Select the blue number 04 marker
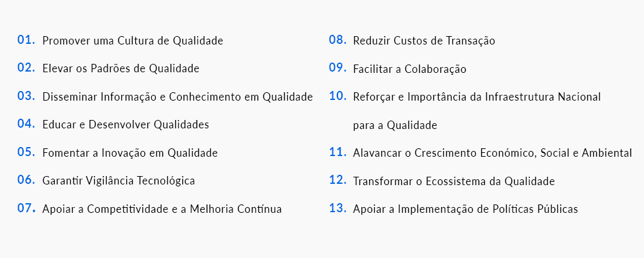Viewport: 644px width, 258px height. pyautogui.click(x=26, y=124)
